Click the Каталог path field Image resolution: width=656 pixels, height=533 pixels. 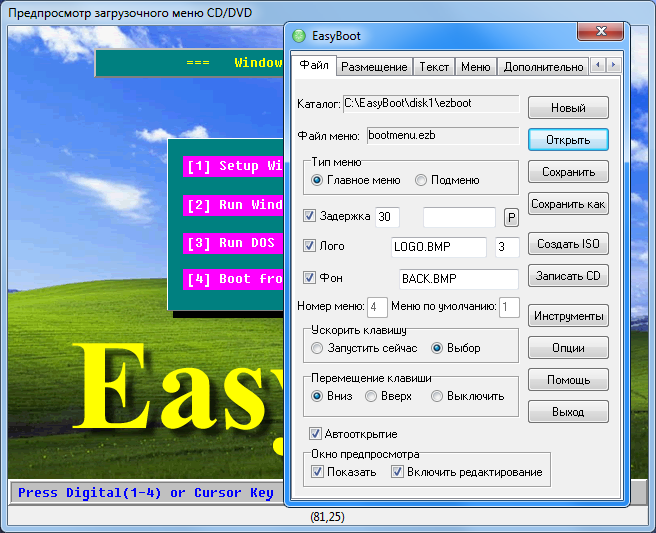431,104
